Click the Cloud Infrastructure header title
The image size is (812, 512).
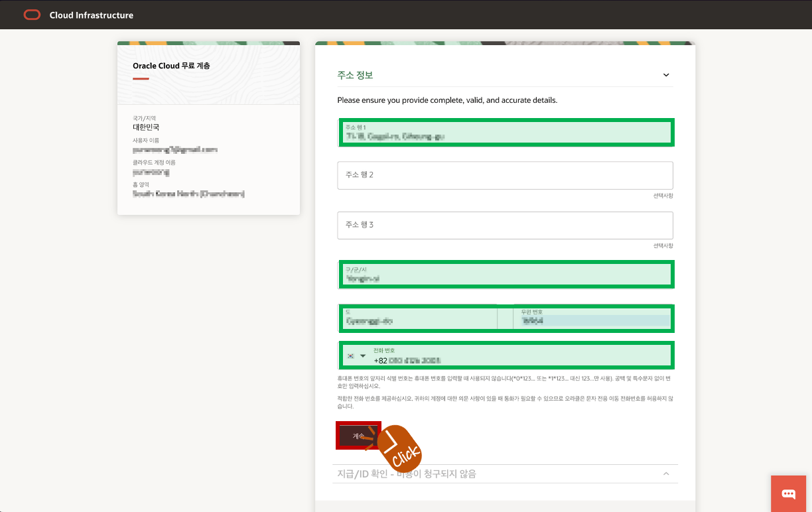pos(92,15)
